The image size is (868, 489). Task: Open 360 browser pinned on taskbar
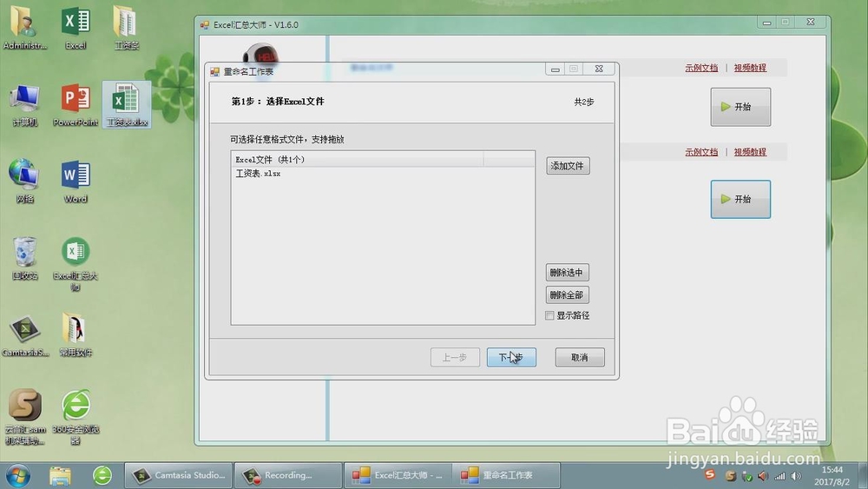pyautogui.click(x=102, y=475)
